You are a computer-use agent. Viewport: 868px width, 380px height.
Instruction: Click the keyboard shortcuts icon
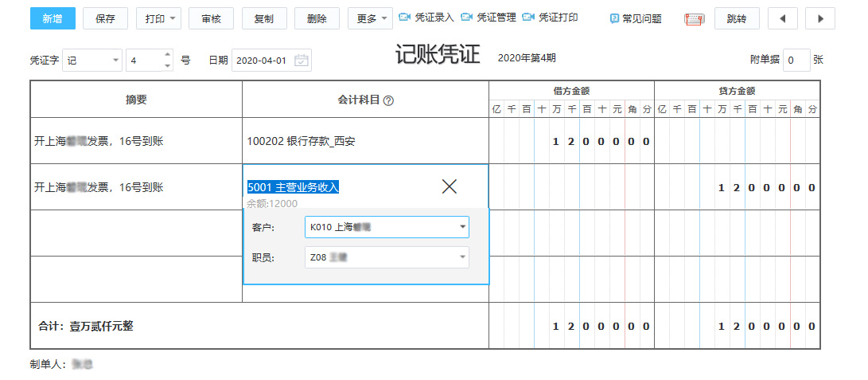[x=694, y=19]
